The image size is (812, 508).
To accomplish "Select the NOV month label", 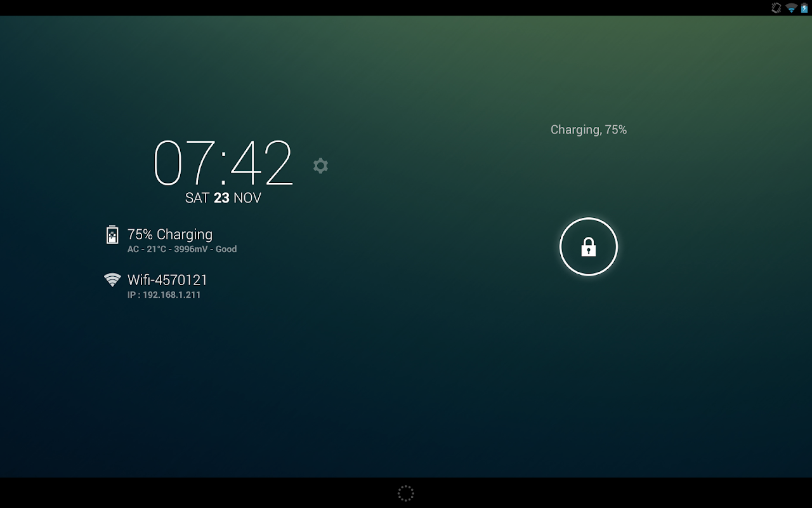I will click(247, 198).
